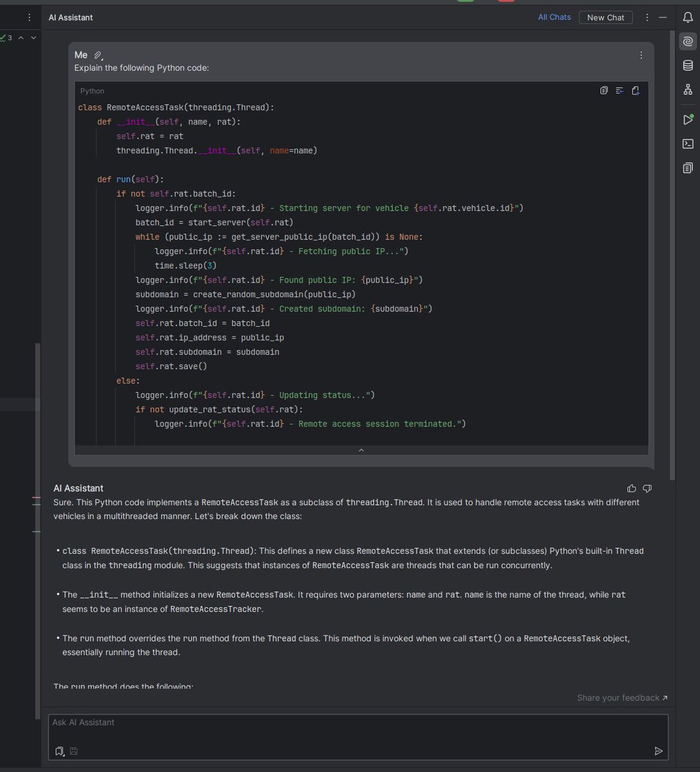Open the prompt library bookmark icon

point(59,751)
